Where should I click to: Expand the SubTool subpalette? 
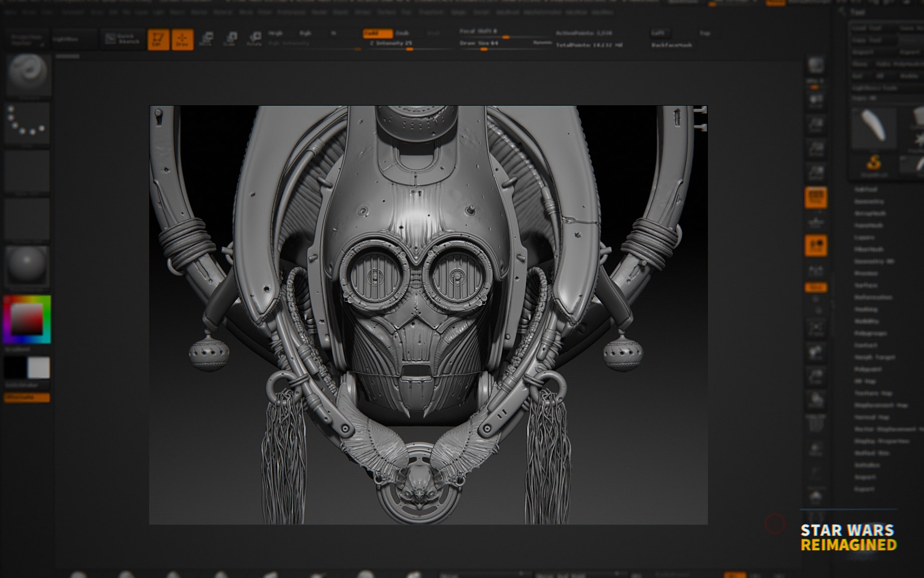[865, 190]
